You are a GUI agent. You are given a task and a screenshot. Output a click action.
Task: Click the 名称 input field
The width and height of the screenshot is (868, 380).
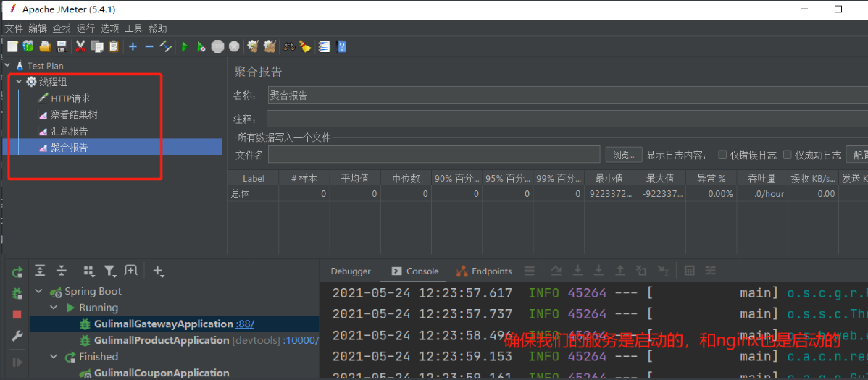pos(567,95)
